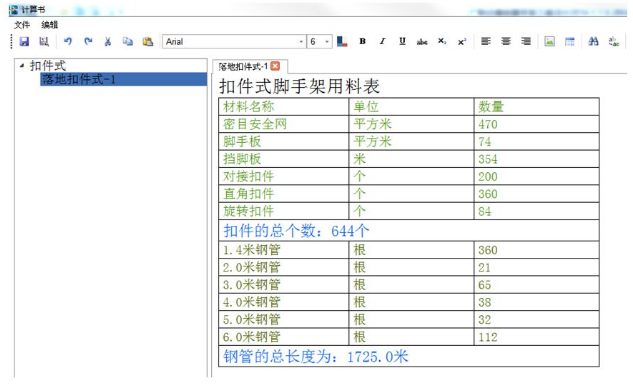Click the quantity 354 cell
Viewport: 633px width, 391px height.
tap(537, 159)
